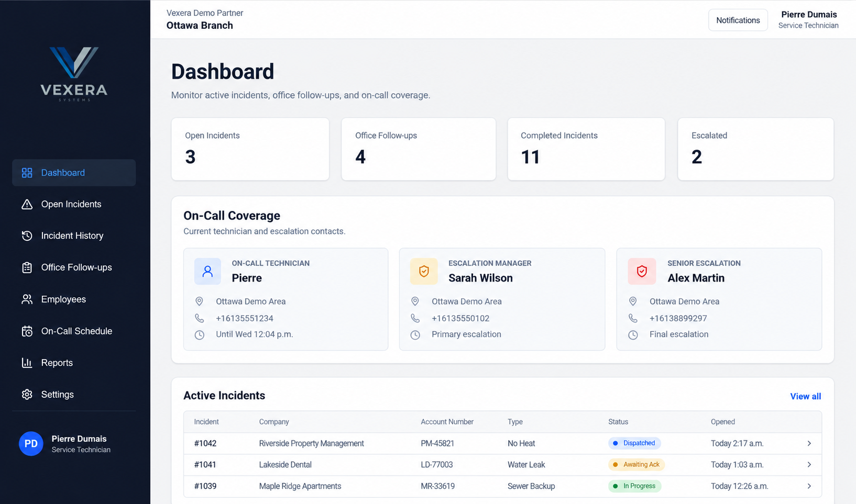Expand incident #1039 row chevron
Screen dimensions: 856x504
(809, 486)
